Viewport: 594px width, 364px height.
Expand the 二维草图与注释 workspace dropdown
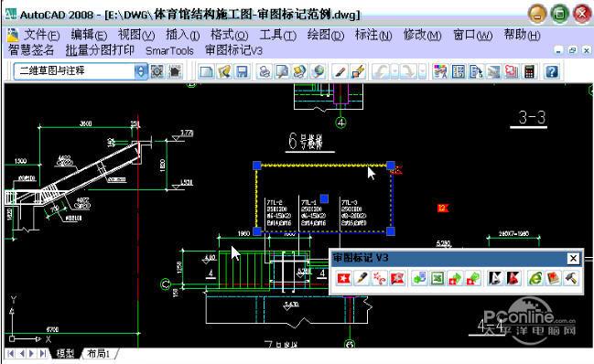141,71
